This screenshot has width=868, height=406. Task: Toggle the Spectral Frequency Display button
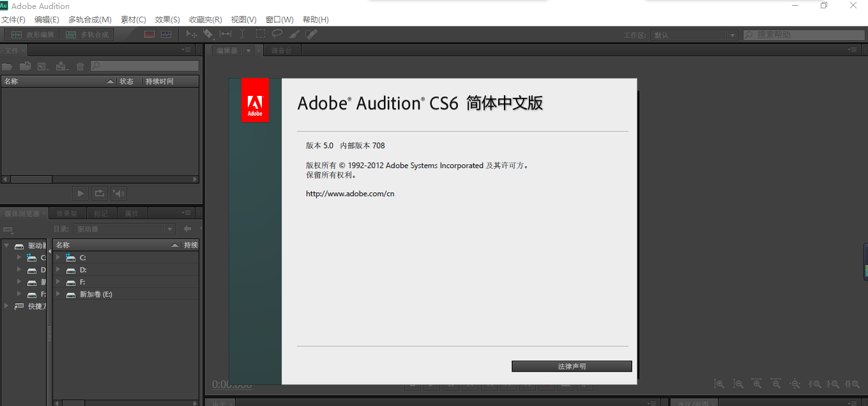149,35
